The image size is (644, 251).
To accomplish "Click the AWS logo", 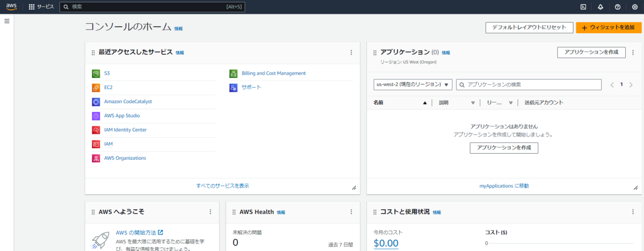I will [11, 7].
